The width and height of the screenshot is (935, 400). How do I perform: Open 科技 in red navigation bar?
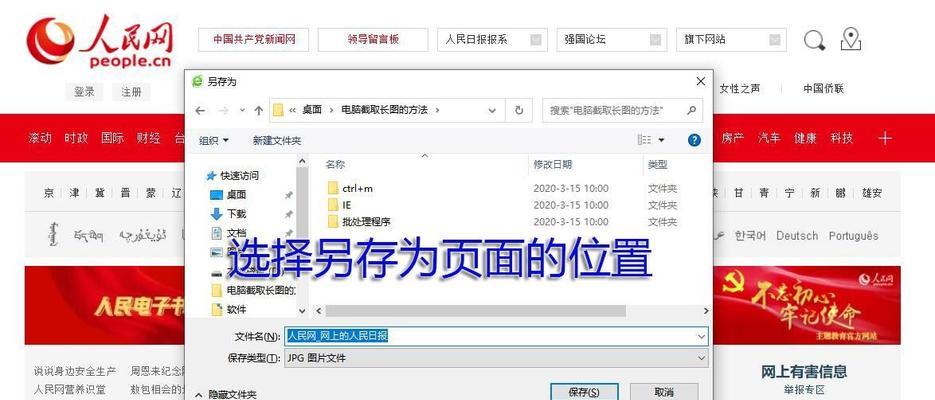coord(841,138)
